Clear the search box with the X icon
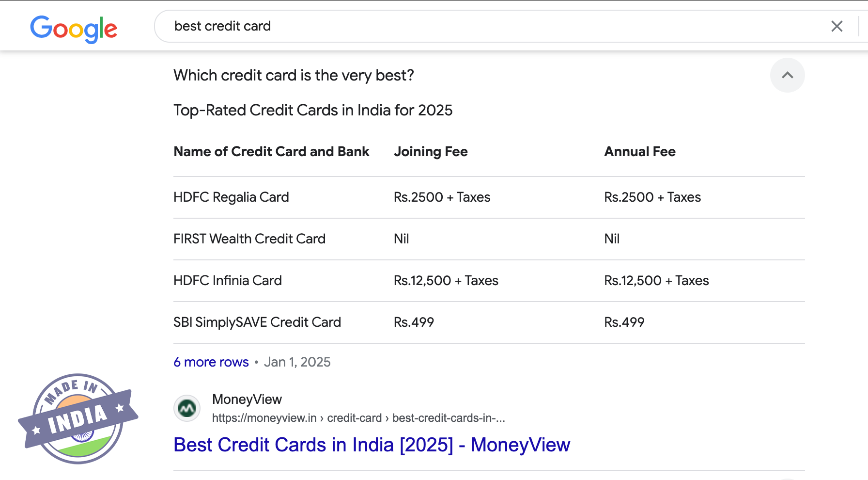The width and height of the screenshot is (868, 480). (837, 26)
